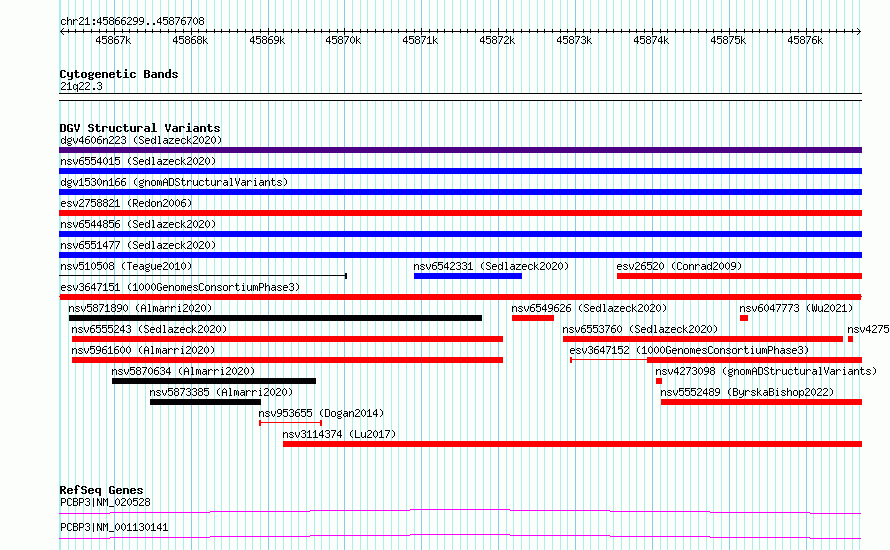890x550 pixels.
Task: Open esv3647151 (1000GenomesConsortiumPhase3) label
Action: point(180,287)
